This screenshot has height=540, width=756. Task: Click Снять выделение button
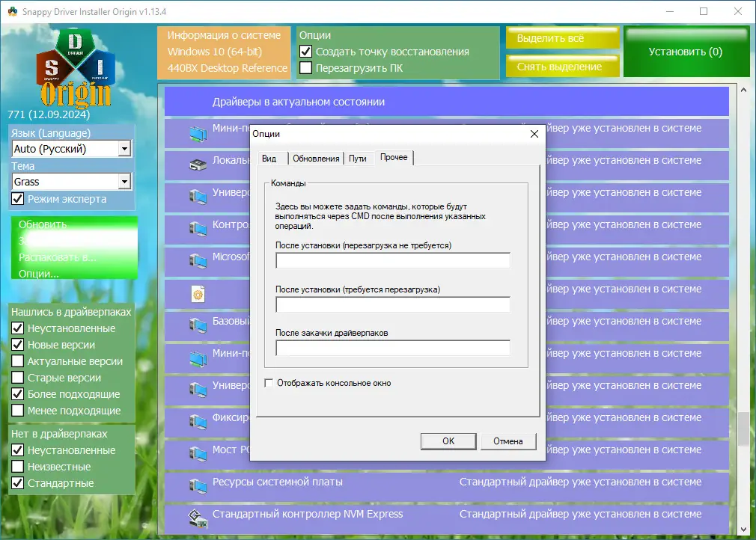click(563, 66)
